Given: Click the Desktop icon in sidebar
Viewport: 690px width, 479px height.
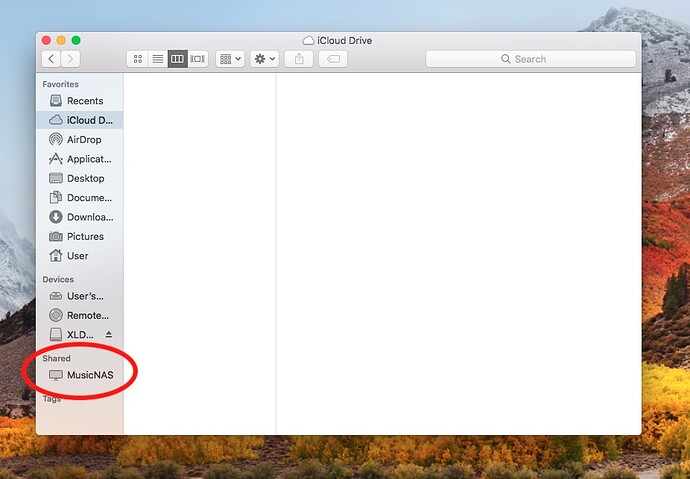Looking at the screenshot, I should (x=55, y=178).
